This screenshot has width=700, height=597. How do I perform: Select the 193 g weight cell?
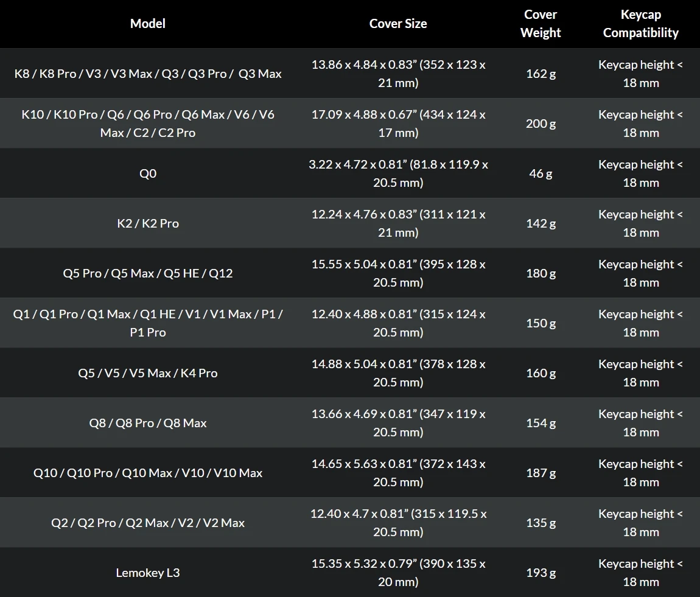(x=541, y=573)
